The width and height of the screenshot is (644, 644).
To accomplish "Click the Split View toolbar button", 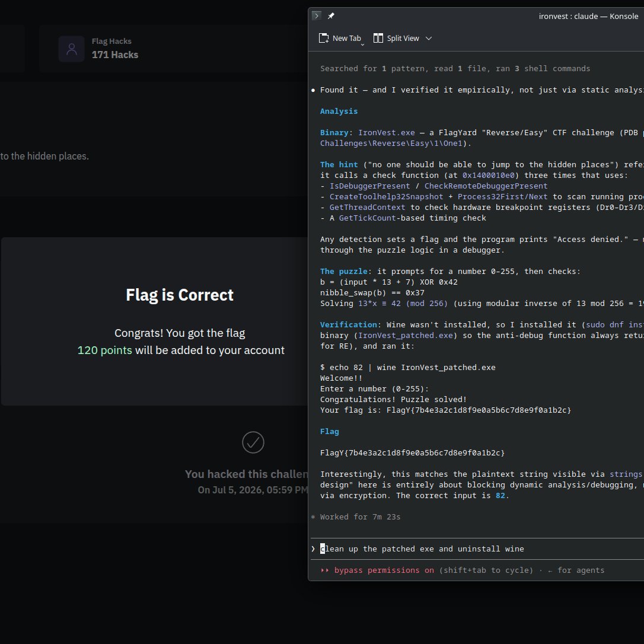I will (x=396, y=38).
